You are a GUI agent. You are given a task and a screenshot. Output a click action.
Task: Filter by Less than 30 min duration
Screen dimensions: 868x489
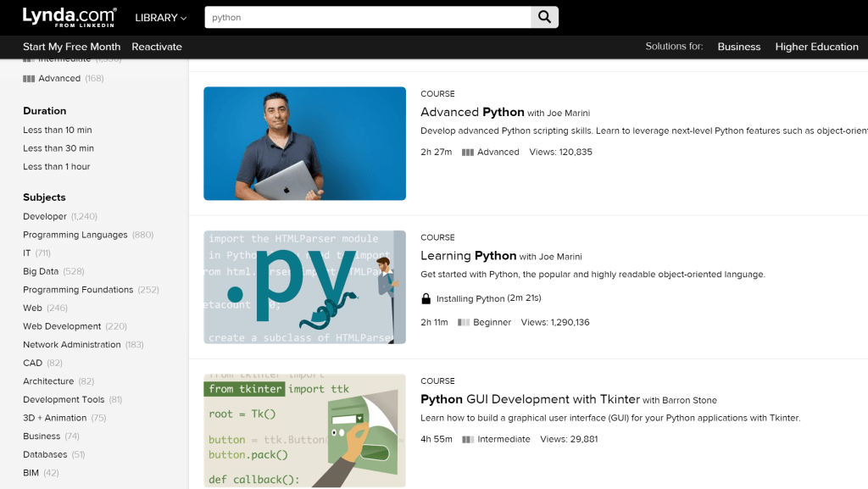click(x=58, y=148)
